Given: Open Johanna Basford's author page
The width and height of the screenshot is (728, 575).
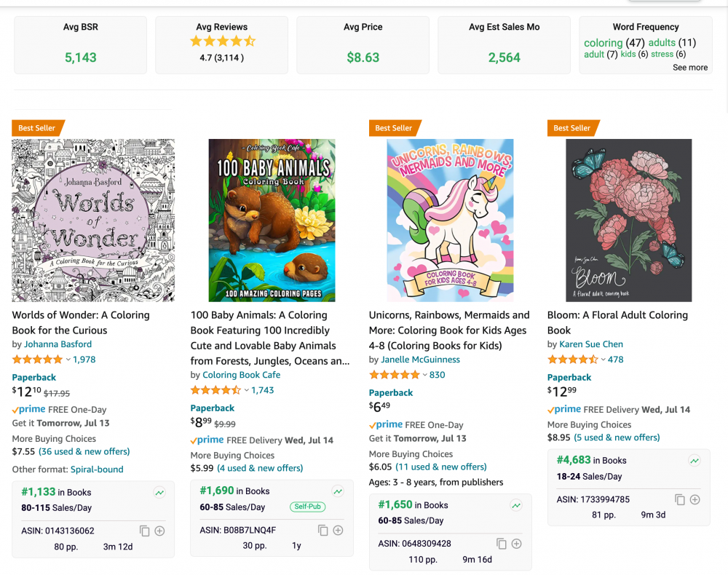Looking at the screenshot, I should (x=58, y=344).
